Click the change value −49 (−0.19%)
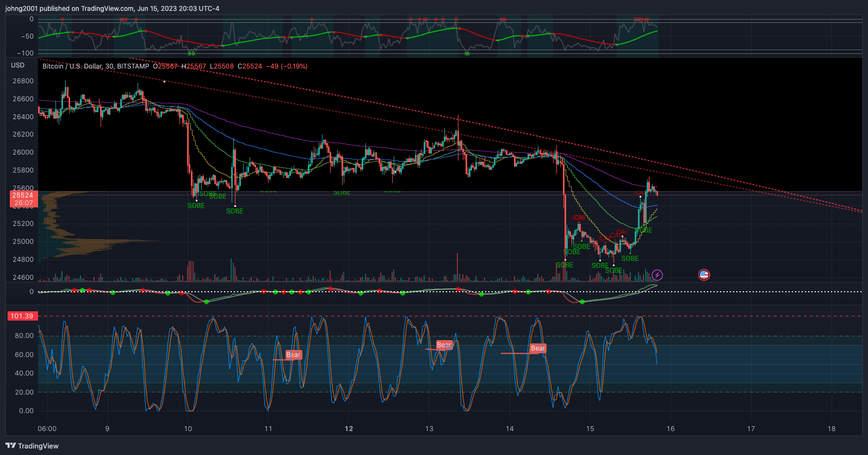 [x=287, y=66]
